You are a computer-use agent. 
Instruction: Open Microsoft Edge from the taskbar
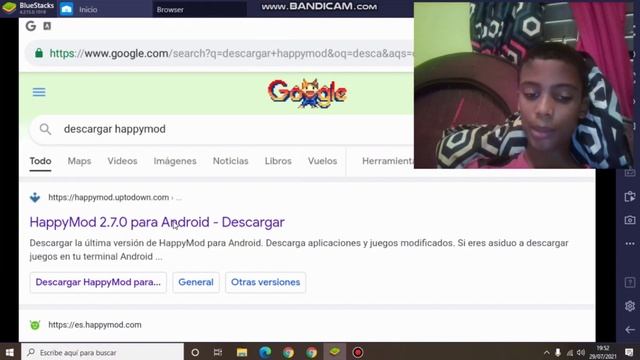click(265, 352)
